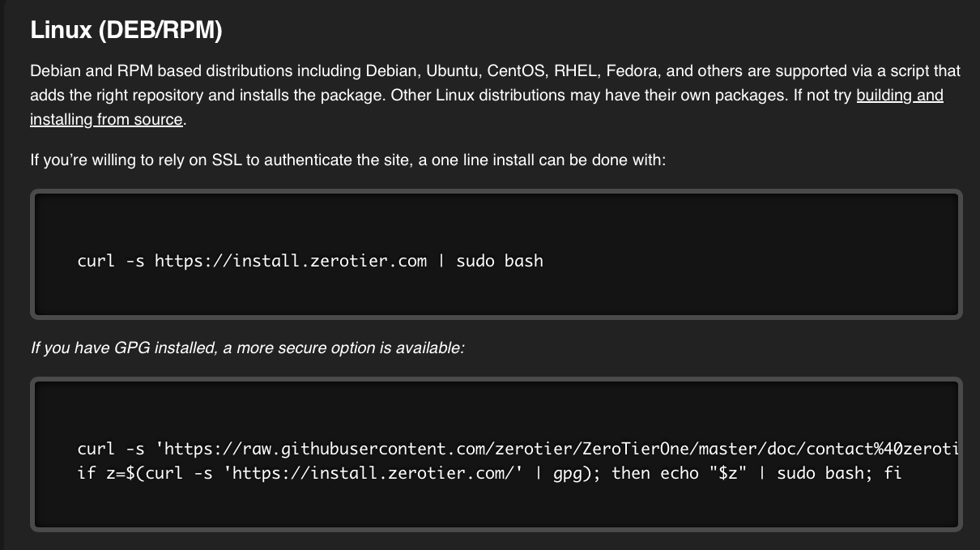This screenshot has width=980, height=550.
Task: Click the "-s" flag in the first command
Action: [x=135, y=261]
